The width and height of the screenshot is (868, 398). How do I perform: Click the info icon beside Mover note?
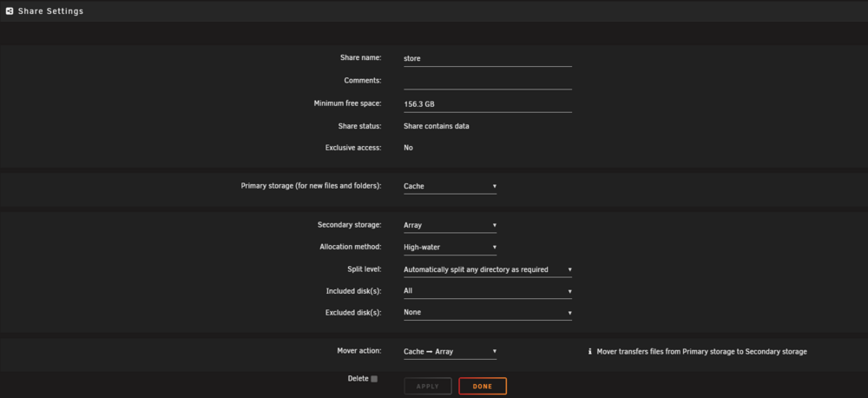[x=590, y=351]
